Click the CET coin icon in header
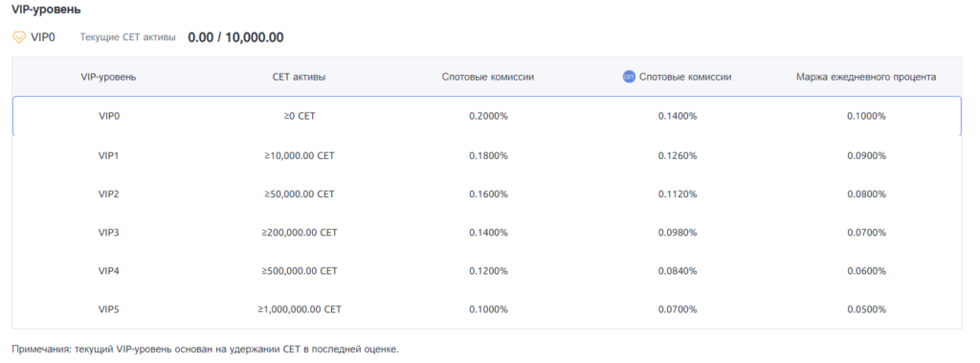 click(x=629, y=77)
